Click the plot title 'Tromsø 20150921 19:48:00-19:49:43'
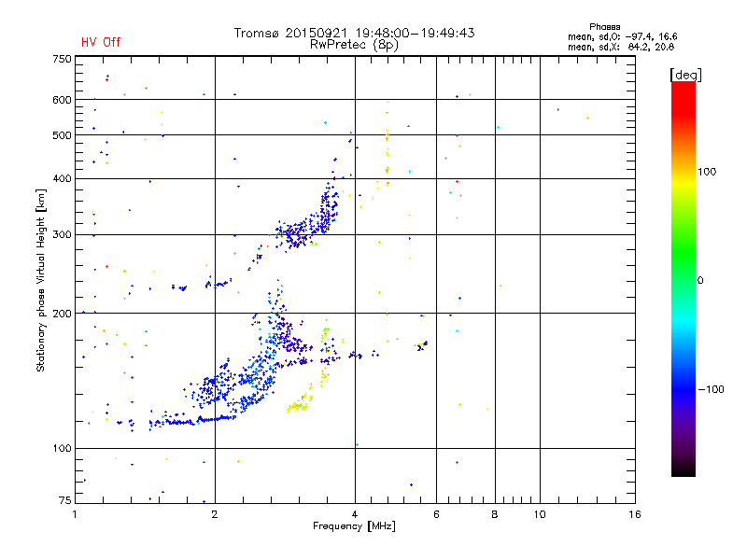Screen dimensions: 747x560 pyautogui.click(x=354, y=33)
